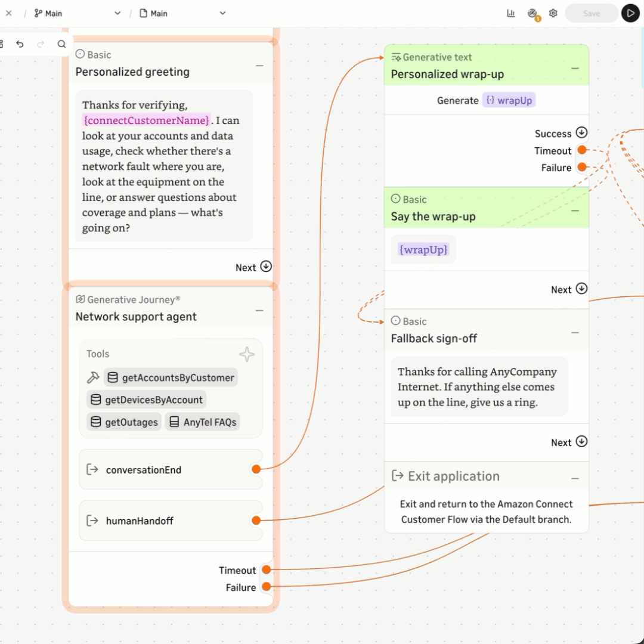Click the Exit application description text
This screenshot has height=644, width=644.
click(487, 512)
